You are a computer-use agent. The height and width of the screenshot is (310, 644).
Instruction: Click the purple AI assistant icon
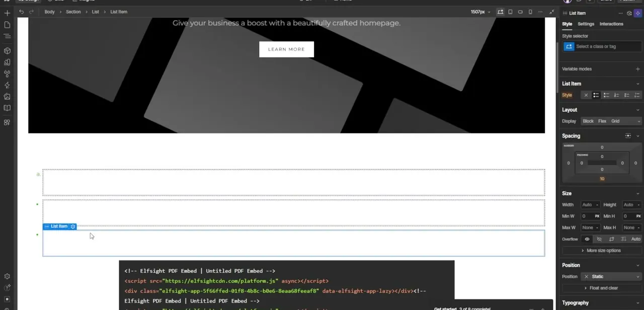tap(638, 13)
